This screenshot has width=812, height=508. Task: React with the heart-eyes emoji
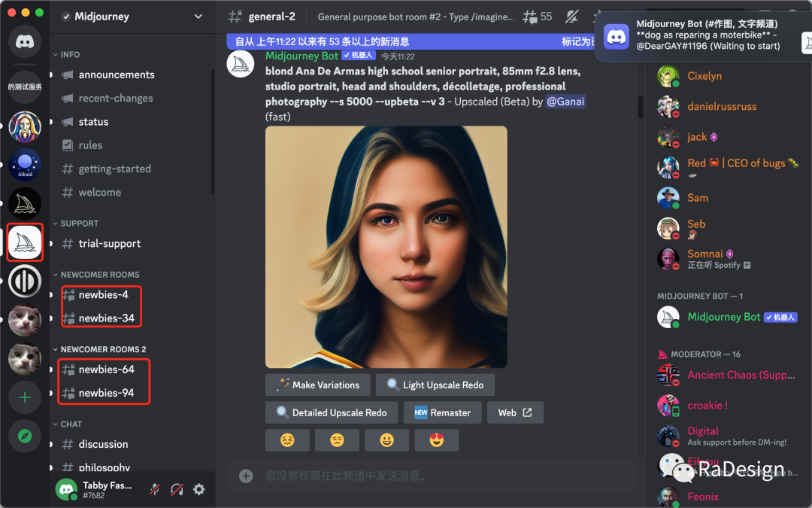coord(437,440)
